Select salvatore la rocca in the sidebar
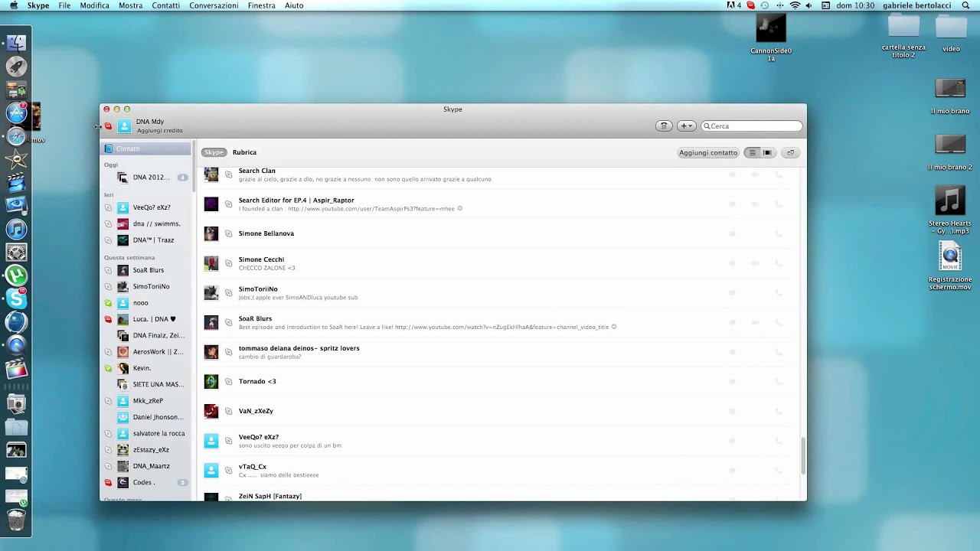 click(x=147, y=433)
